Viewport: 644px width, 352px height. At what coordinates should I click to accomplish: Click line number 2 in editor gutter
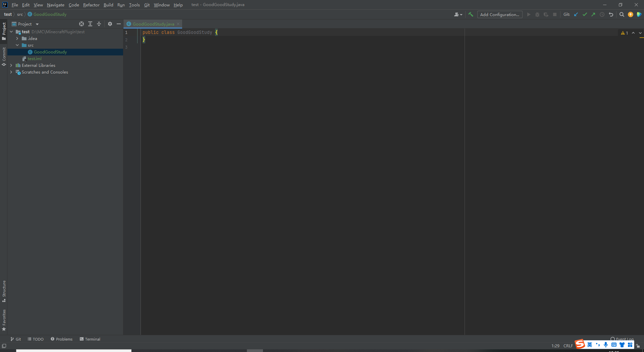point(126,40)
